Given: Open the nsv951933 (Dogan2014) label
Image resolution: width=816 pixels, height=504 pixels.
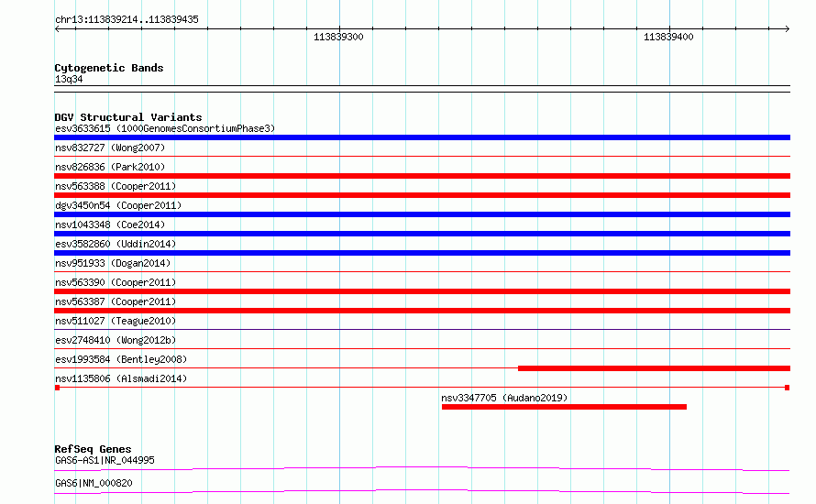Looking at the screenshot, I should [113, 263].
